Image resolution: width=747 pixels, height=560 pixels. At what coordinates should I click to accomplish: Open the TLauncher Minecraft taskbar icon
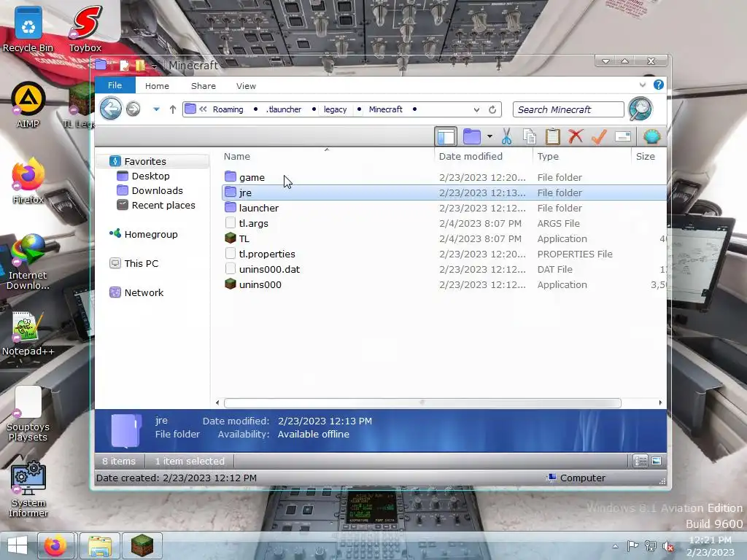pyautogui.click(x=142, y=545)
